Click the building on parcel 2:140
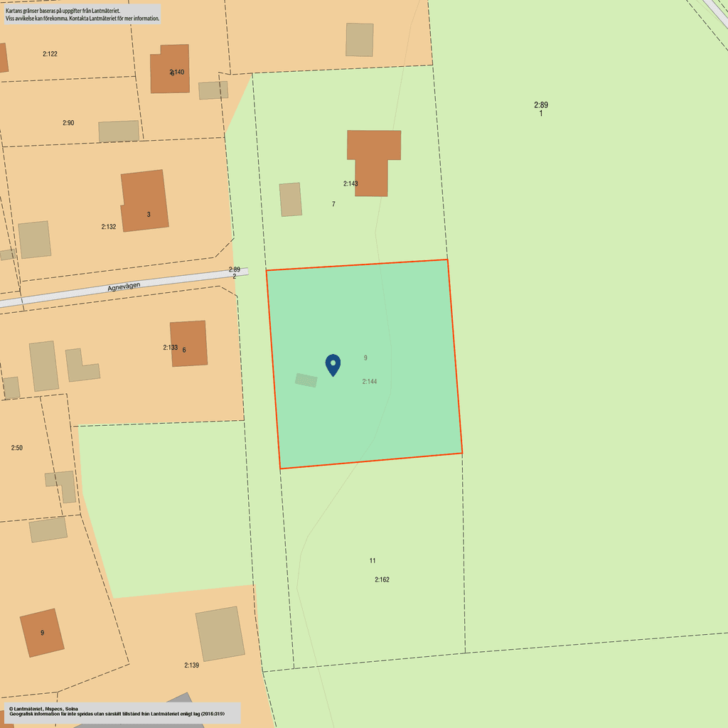 click(169, 69)
